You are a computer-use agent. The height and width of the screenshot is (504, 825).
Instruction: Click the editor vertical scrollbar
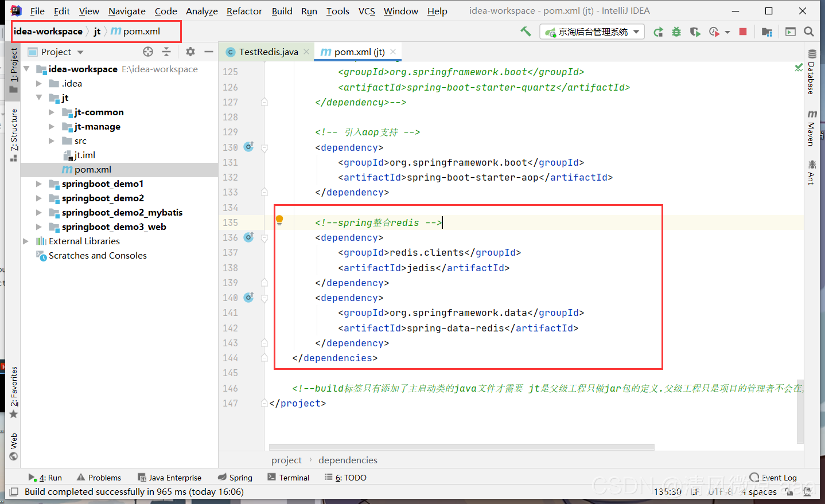[x=800, y=411]
